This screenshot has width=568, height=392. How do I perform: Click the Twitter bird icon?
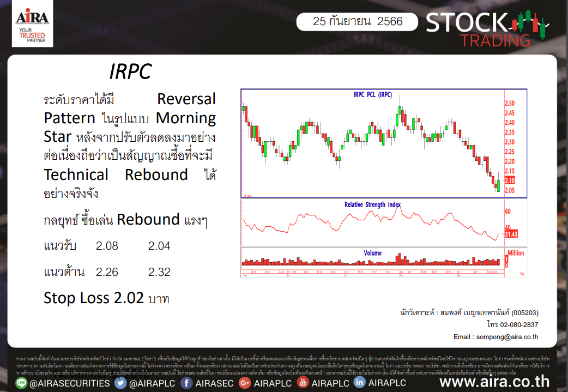tap(120, 383)
